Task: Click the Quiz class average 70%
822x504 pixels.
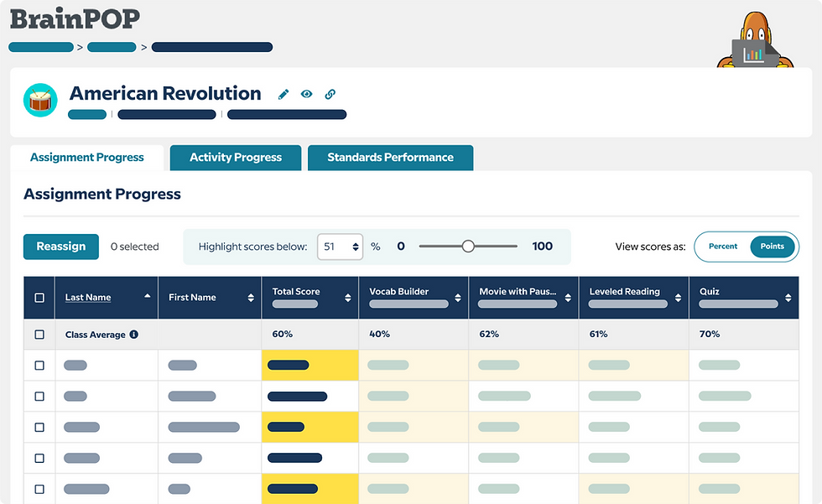Action: pyautogui.click(x=710, y=334)
